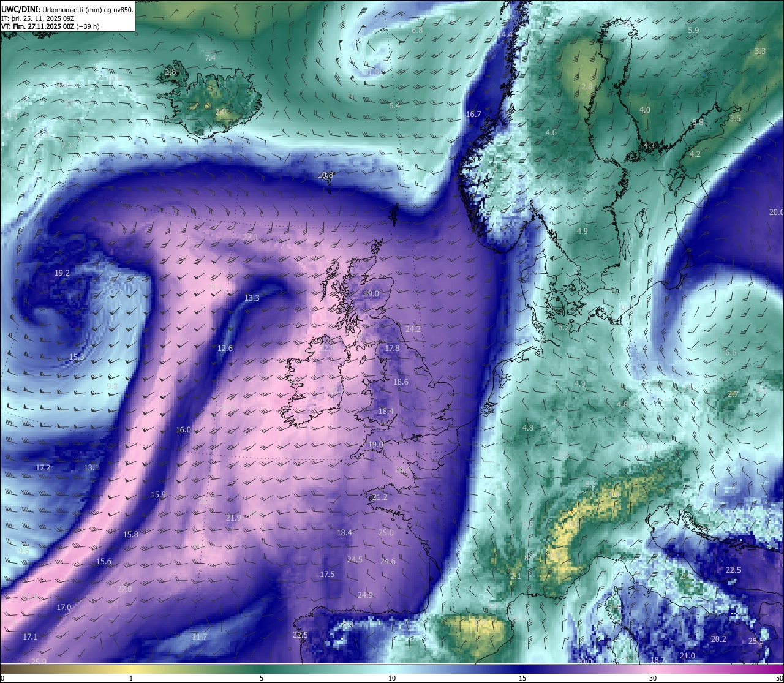Click the 13.3 value in the dry slot
This screenshot has width=784, height=683.
coord(252,298)
